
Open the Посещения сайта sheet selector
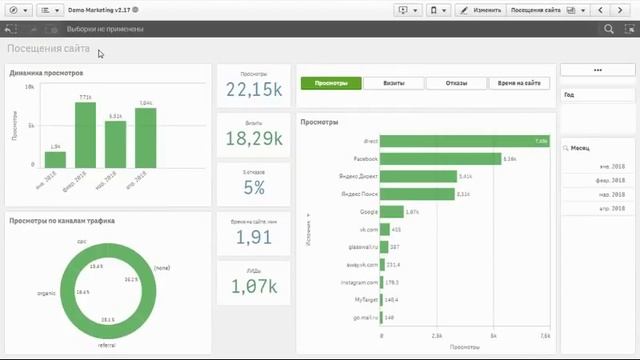click(548, 10)
